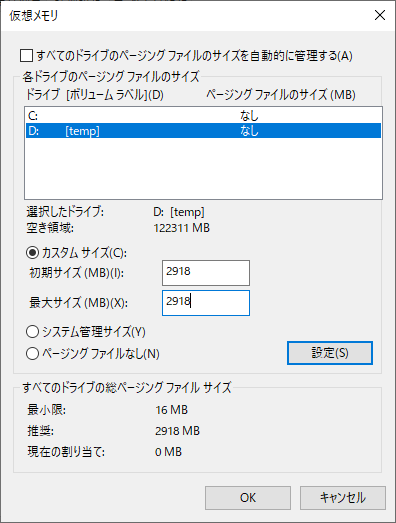Click the 最大サイズ (MB) input field

pyautogui.click(x=206, y=303)
